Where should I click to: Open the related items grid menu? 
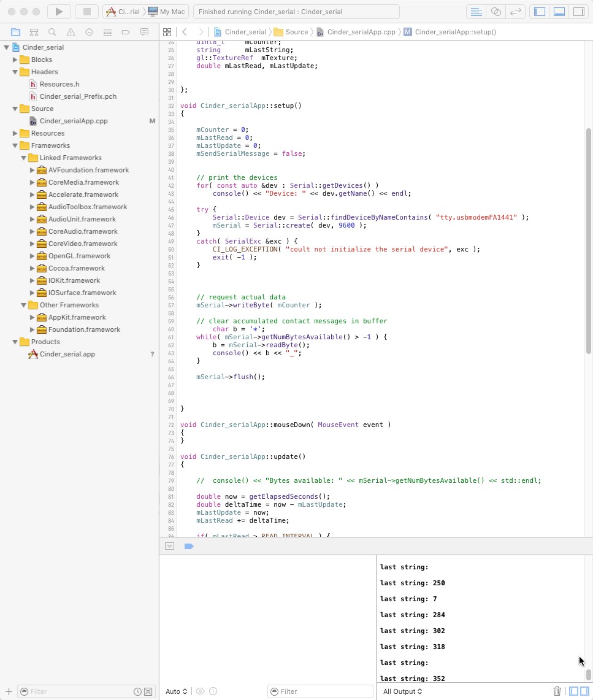point(167,32)
